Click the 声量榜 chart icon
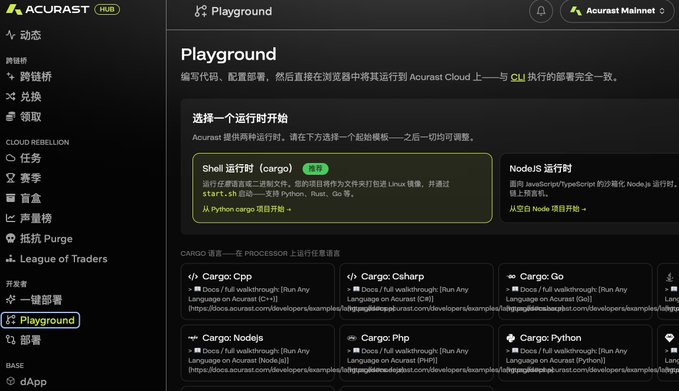 pos(11,218)
